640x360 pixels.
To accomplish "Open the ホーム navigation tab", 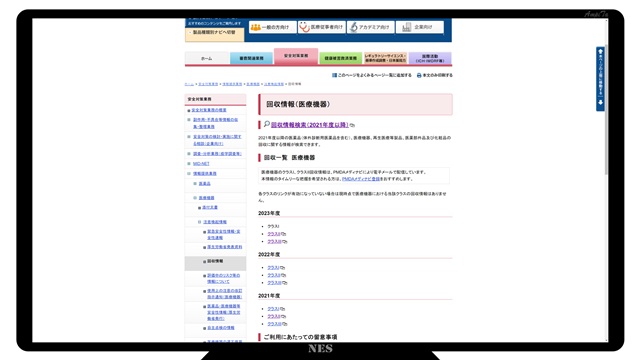I will tap(207, 58).
